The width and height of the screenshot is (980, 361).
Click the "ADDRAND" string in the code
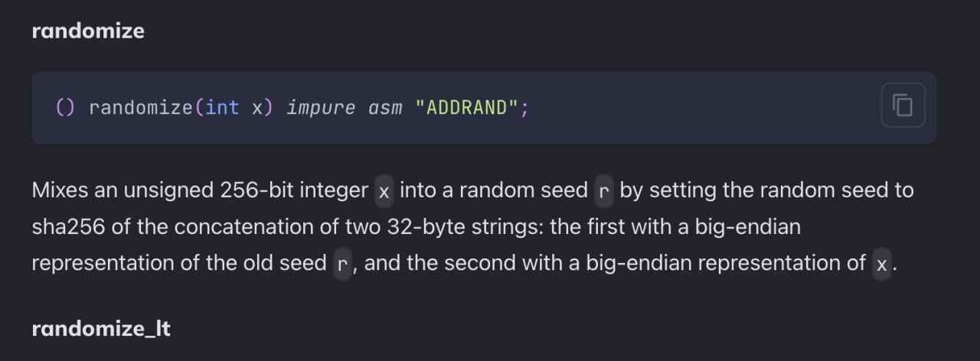coord(467,108)
